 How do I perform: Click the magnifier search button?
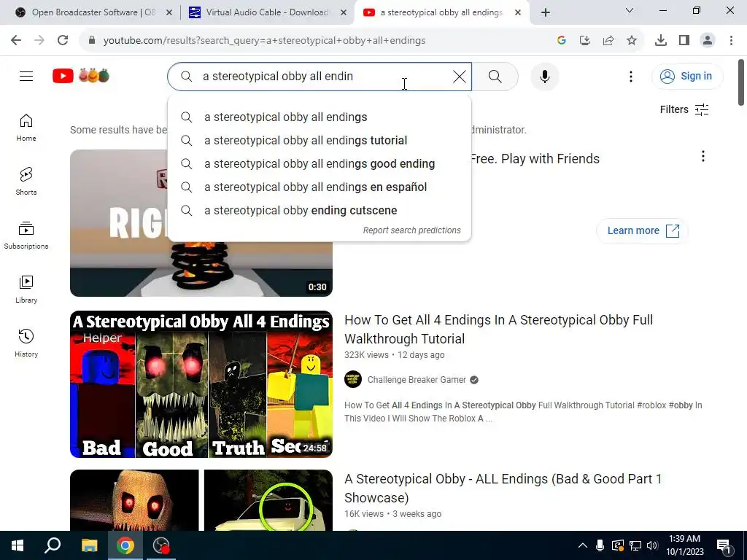pyautogui.click(x=495, y=76)
